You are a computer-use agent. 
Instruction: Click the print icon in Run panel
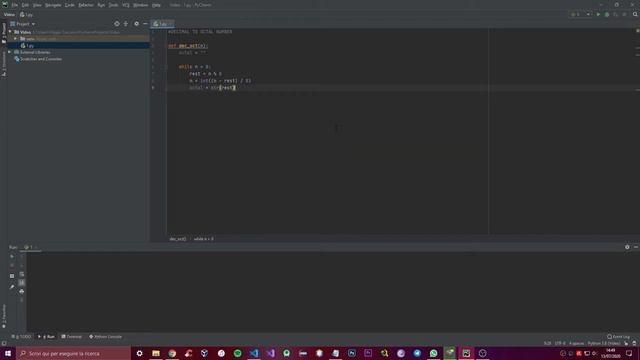click(x=22, y=291)
